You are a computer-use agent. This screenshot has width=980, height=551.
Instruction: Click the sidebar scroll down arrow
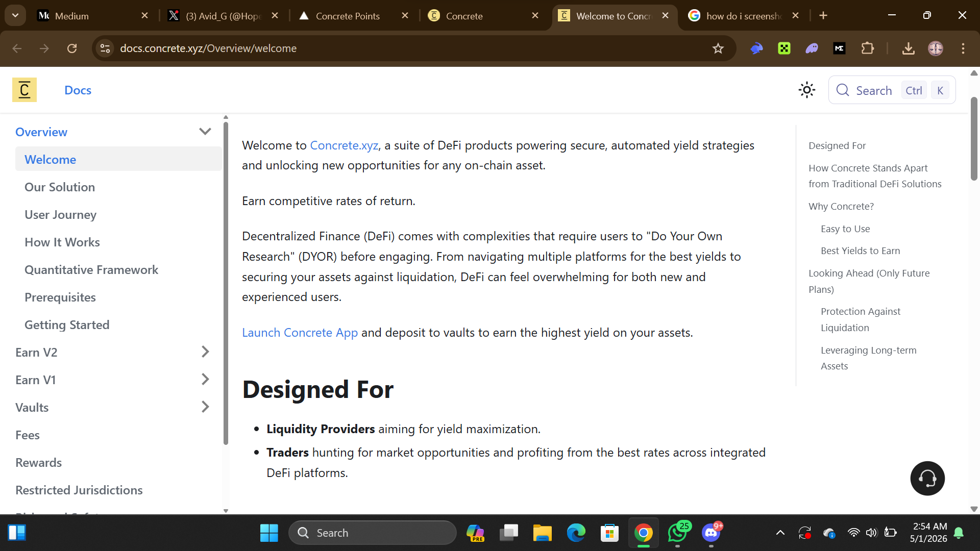coord(226,511)
